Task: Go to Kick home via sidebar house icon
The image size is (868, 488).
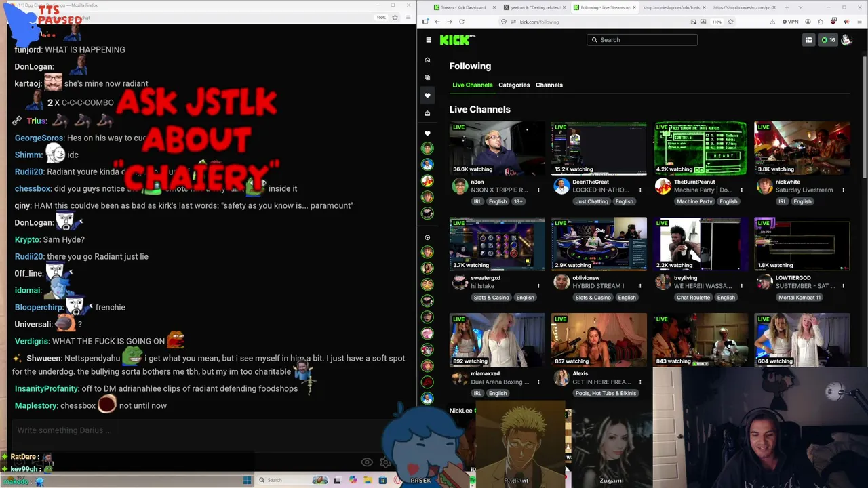Action: pyautogui.click(x=427, y=60)
